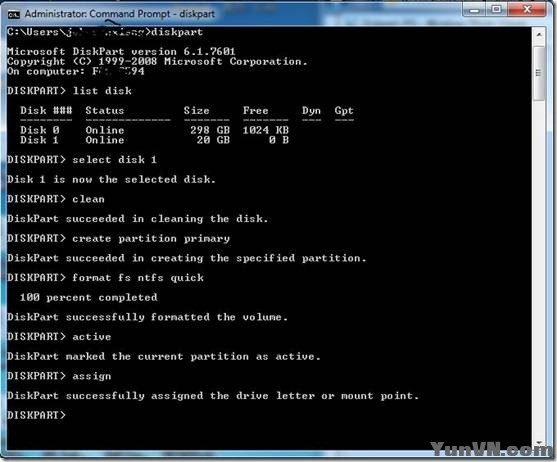Click the scrollbar down arrow

(539, 442)
